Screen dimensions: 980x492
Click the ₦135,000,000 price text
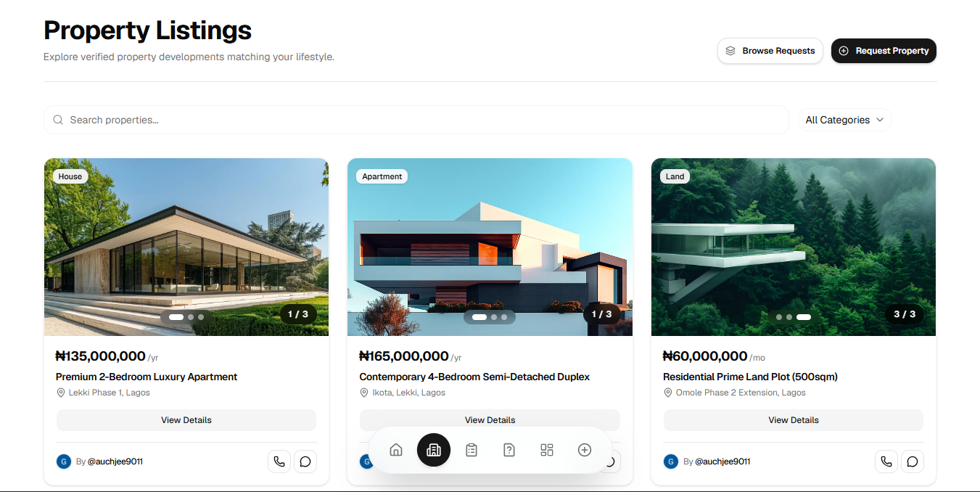click(x=101, y=356)
